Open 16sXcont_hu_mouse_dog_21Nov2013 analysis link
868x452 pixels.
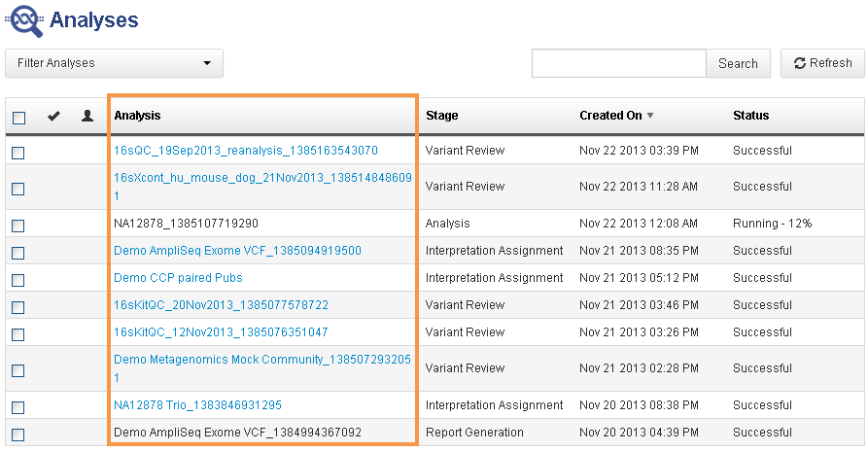tap(262, 178)
